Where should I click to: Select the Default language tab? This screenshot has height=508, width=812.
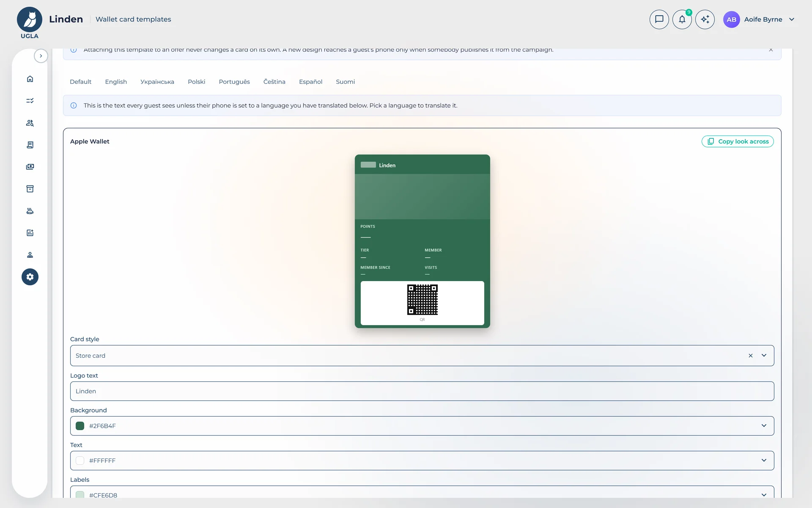pyautogui.click(x=80, y=82)
